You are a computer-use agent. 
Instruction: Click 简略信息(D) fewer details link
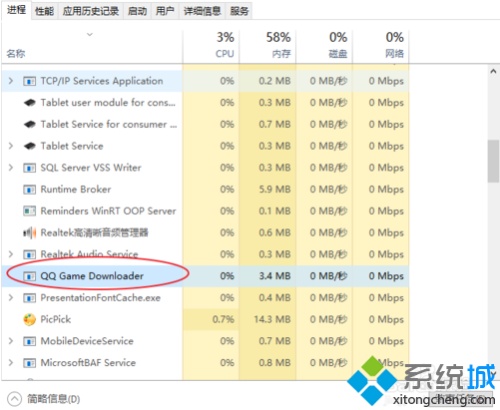coord(54,399)
